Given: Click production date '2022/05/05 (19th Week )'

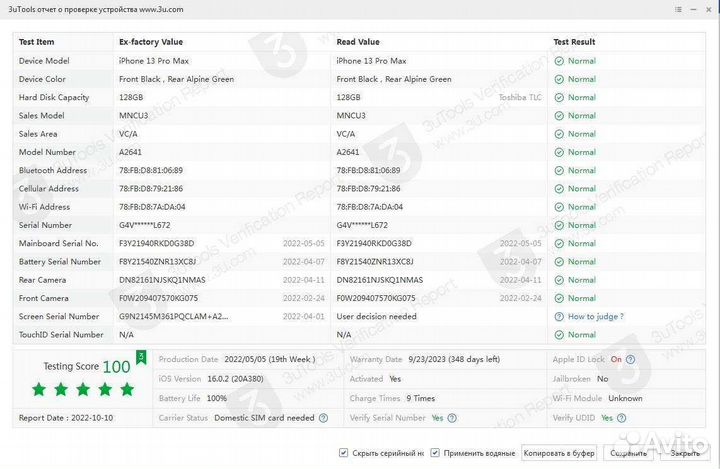Looking at the screenshot, I should [270, 359].
